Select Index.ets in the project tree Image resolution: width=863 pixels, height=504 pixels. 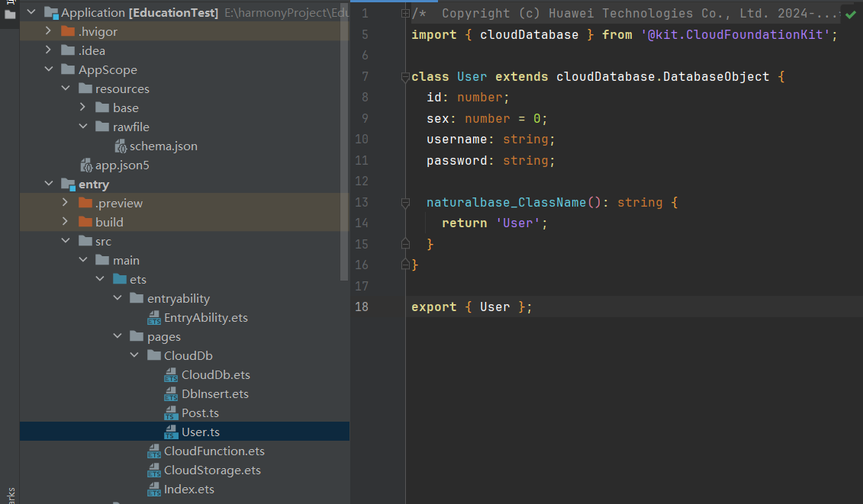pos(188,490)
